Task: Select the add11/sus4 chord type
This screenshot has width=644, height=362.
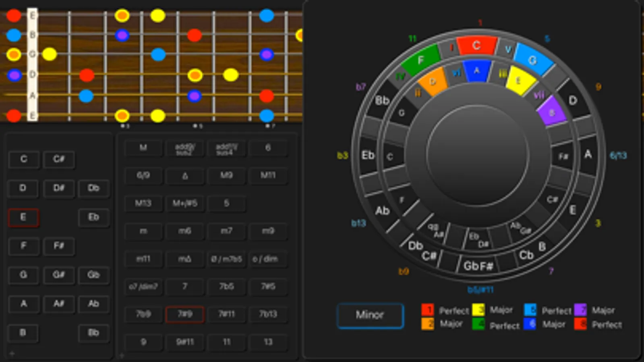Action: 226,148
